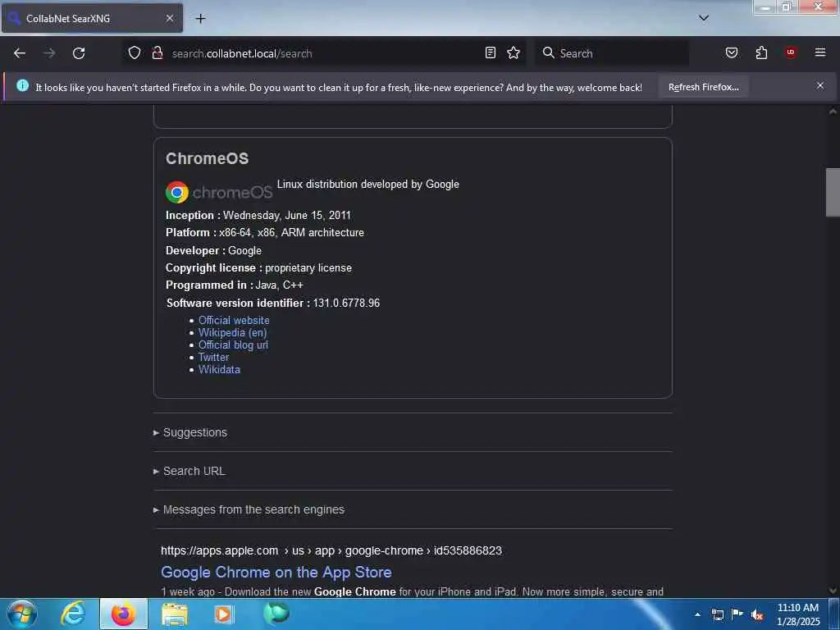Click the green bird application taskbar icon
This screenshot has width=840, height=630.
(x=276, y=614)
